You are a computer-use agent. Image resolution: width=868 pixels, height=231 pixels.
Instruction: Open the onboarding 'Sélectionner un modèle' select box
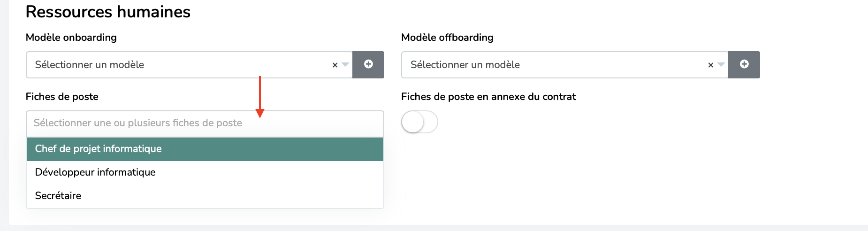[189, 65]
